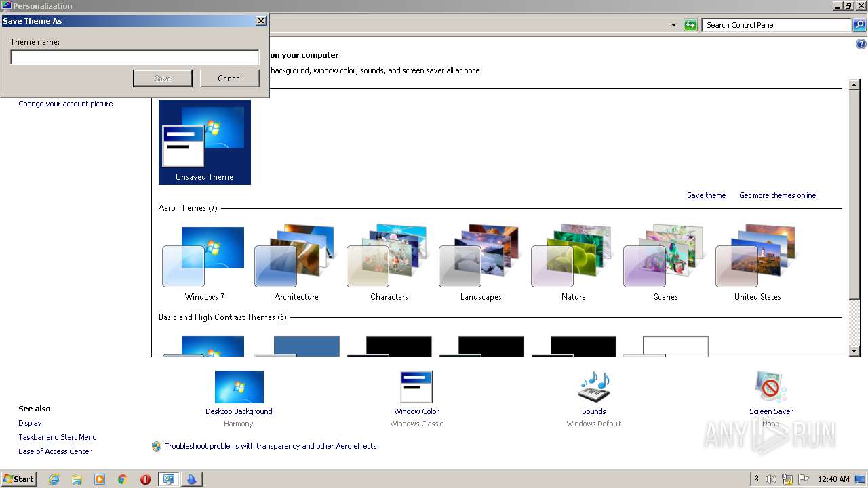Cancel the Save Theme As dialog
Image resolution: width=868 pixels, height=488 pixels.
click(230, 79)
